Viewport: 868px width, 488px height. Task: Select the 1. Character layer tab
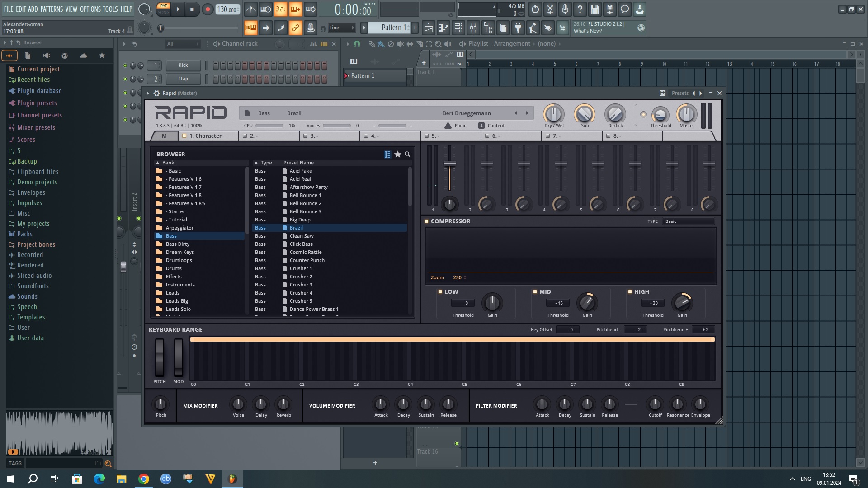coord(205,136)
